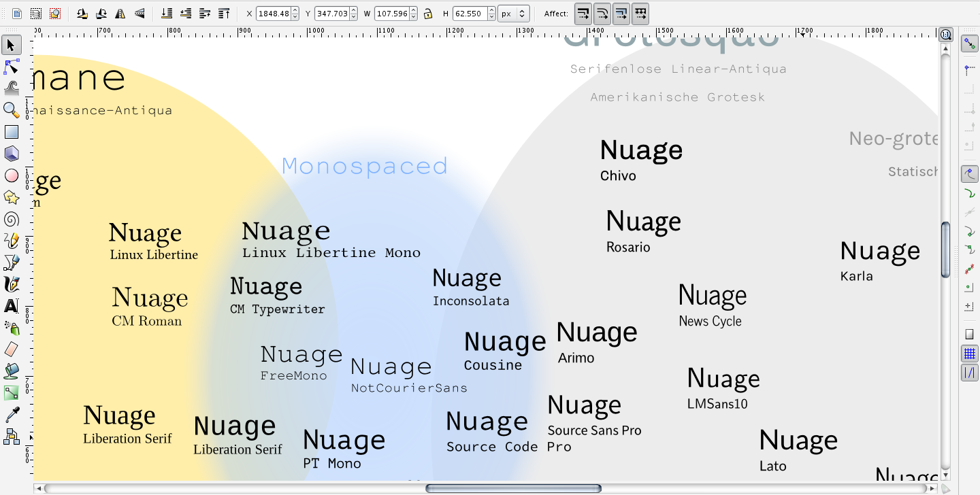This screenshot has height=495, width=980.
Task: Toggle snap to page border
Action: coord(969,335)
